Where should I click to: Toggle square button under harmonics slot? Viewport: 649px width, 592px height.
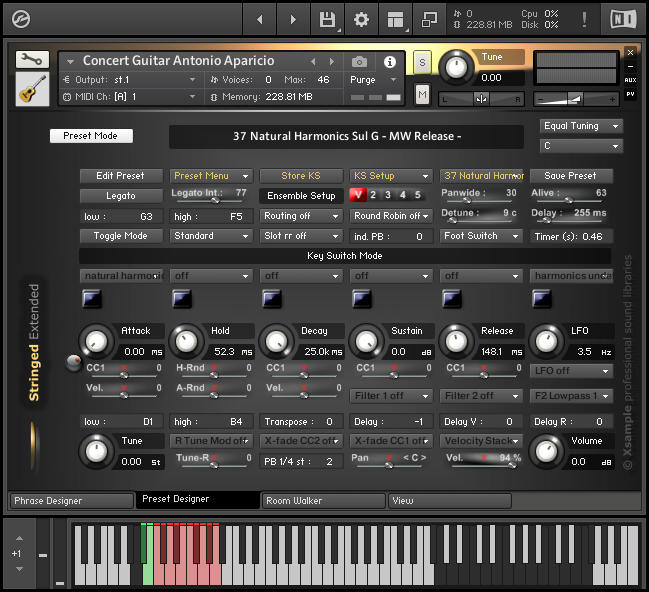click(542, 298)
